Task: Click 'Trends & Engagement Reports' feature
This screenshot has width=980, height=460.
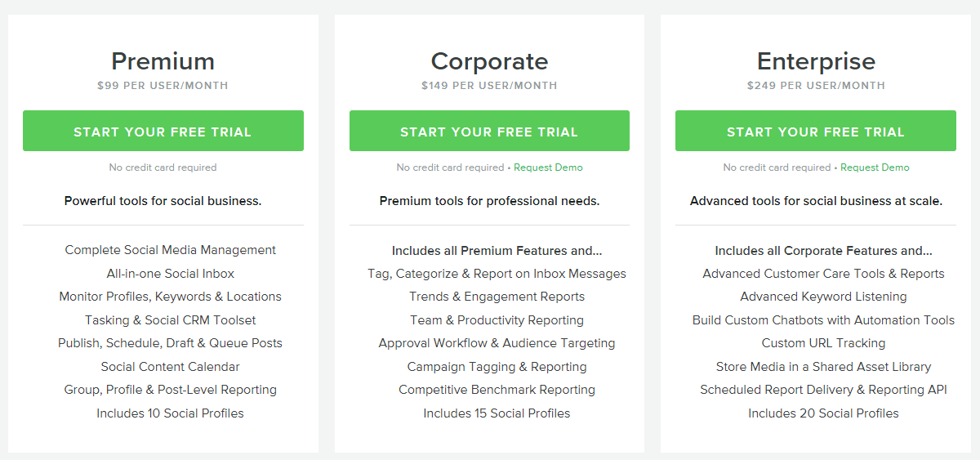Action: coord(497,297)
